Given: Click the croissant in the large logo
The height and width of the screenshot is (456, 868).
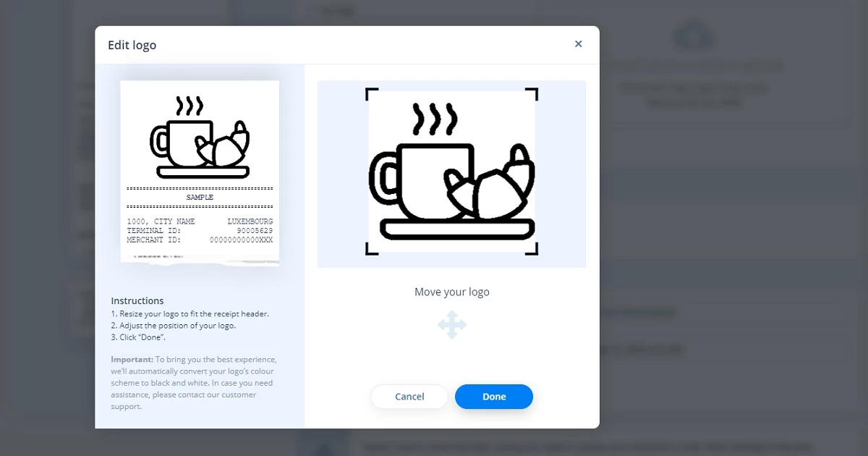Looking at the screenshot, I should 499,190.
